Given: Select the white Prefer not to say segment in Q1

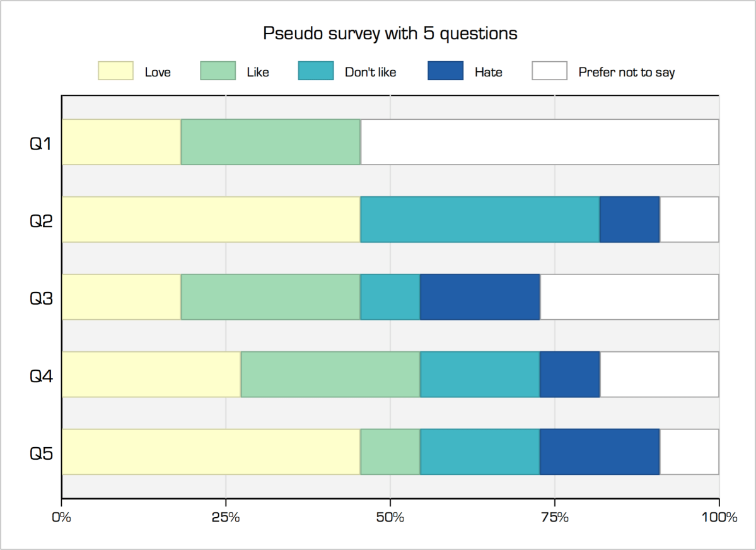Looking at the screenshot, I should pyautogui.click(x=539, y=142).
